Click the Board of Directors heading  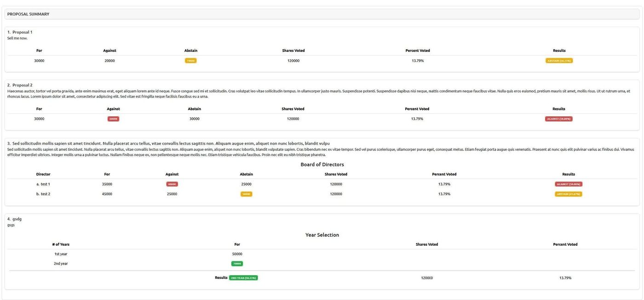322,164
